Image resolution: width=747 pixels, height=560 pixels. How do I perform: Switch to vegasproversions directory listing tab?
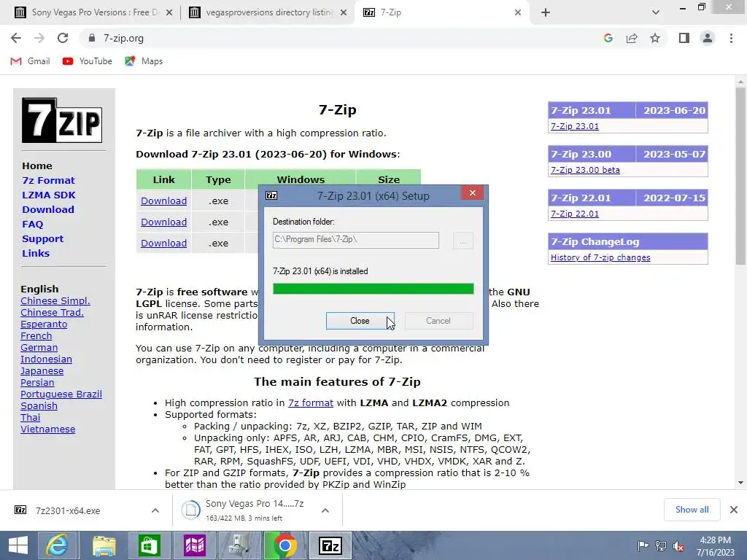(x=267, y=12)
